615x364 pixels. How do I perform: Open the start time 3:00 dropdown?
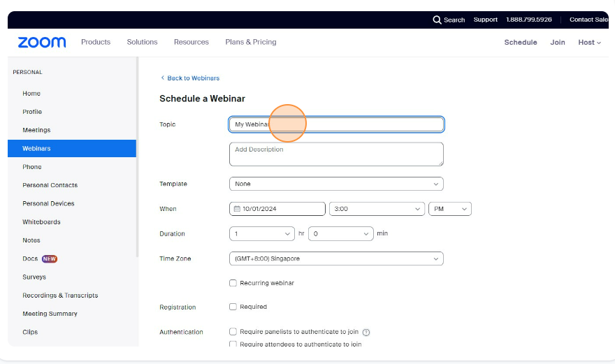(x=377, y=209)
